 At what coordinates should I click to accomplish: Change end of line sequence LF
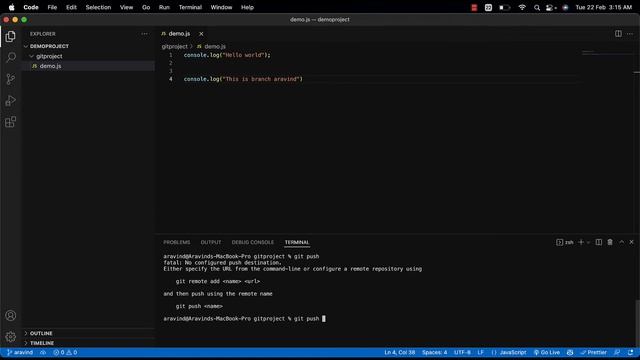tap(481, 352)
